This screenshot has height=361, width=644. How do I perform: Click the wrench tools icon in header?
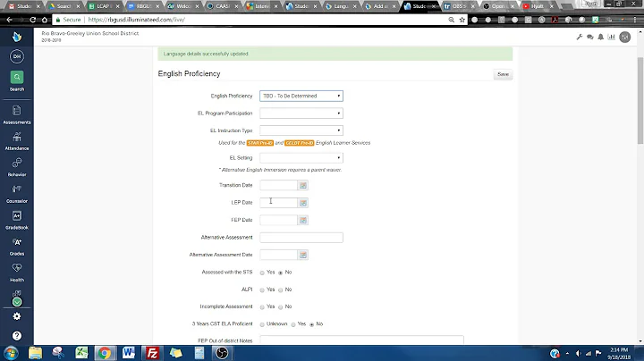click(580, 37)
